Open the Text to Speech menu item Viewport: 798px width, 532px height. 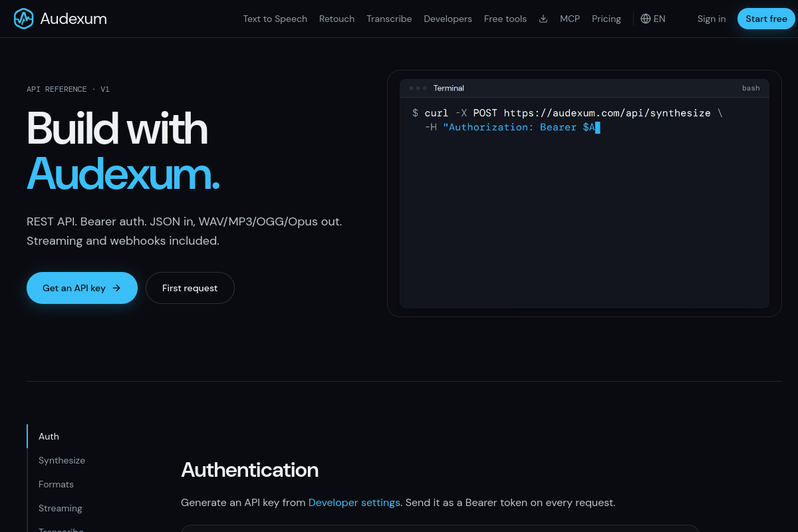(275, 19)
